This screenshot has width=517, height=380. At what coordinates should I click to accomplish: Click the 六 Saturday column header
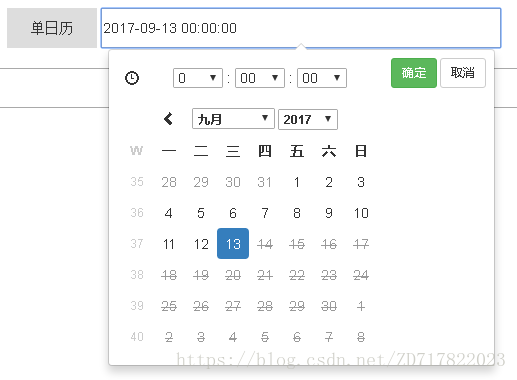329,151
